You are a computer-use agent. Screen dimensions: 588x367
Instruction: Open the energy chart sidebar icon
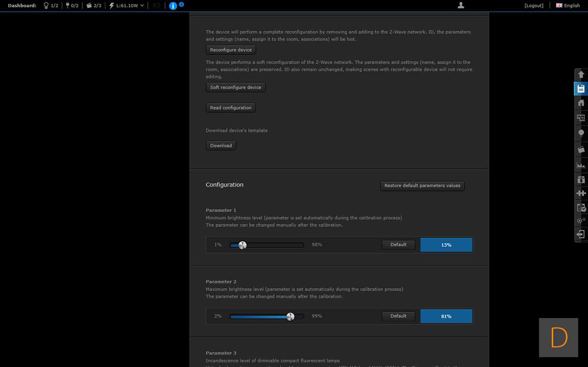tap(581, 166)
